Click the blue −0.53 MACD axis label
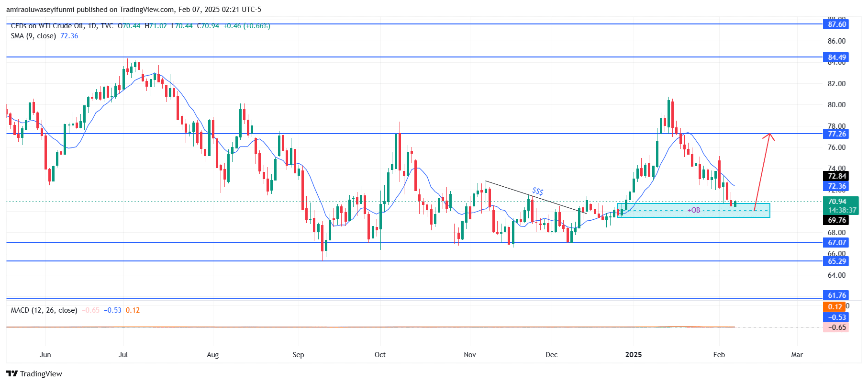The height and width of the screenshot is (384, 868). pyautogui.click(x=835, y=317)
